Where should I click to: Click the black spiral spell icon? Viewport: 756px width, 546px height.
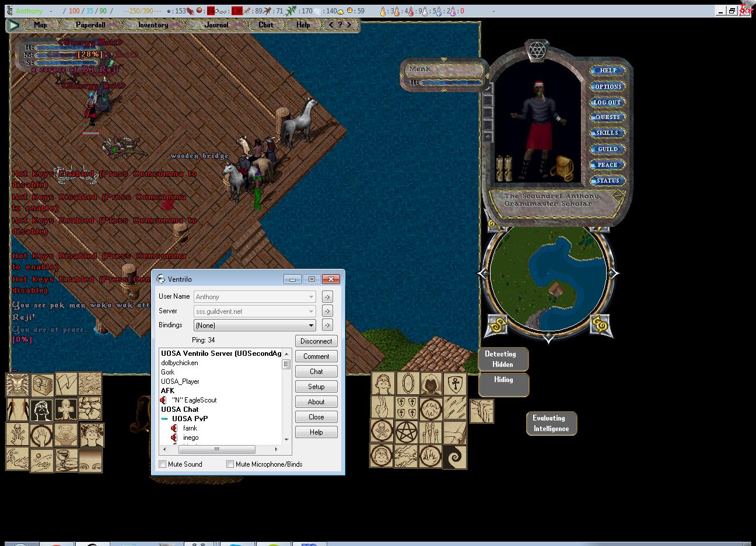455,456
